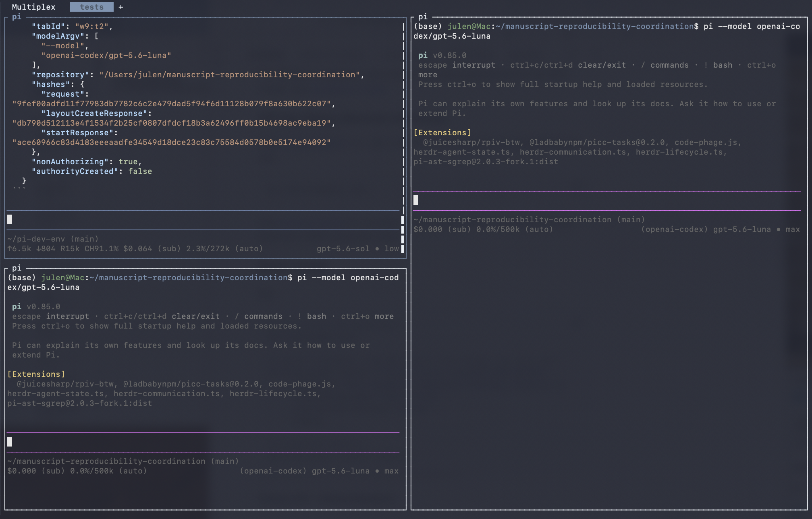Focus the prompt input in the bottom-left pi pane
The image size is (812, 519).
point(203,442)
